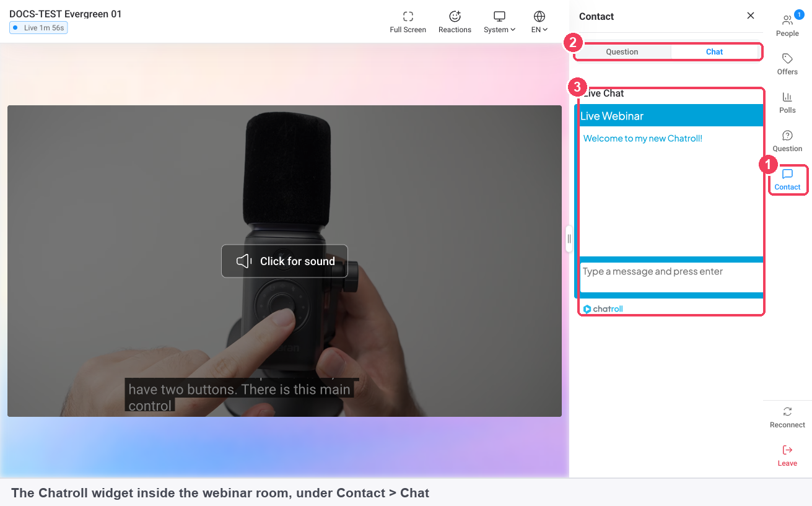
Task: Open the EN language dropdown
Action: click(x=539, y=22)
